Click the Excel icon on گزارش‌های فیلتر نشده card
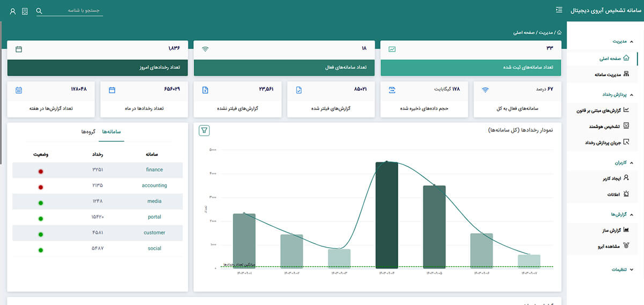Image resolution: width=644 pixels, height=305 pixels. pos(205,90)
